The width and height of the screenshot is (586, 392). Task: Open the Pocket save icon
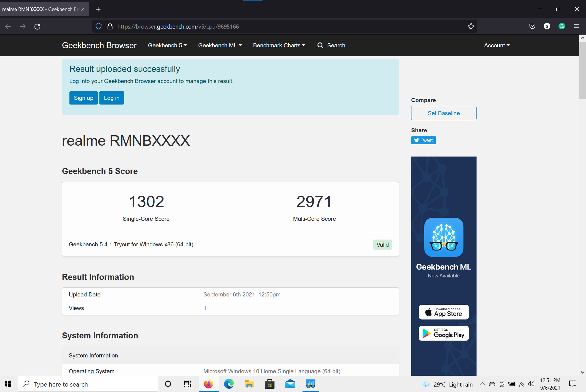click(x=532, y=26)
